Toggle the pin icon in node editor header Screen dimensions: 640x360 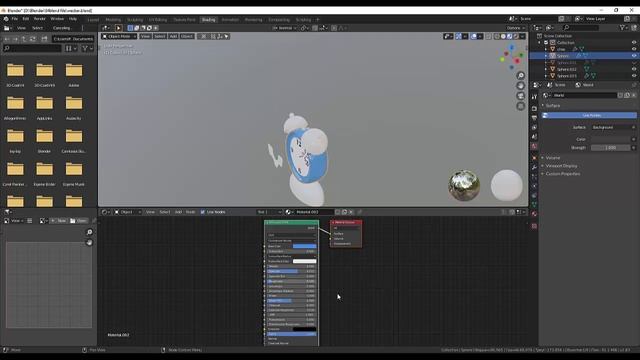(x=360, y=212)
